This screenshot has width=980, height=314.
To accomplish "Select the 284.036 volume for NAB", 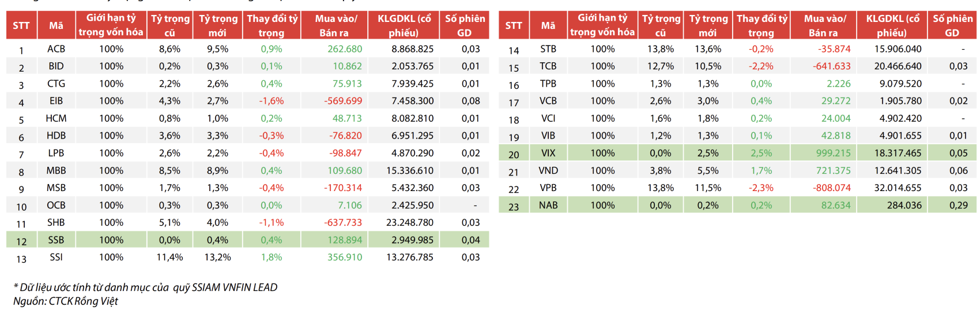I will (904, 205).
